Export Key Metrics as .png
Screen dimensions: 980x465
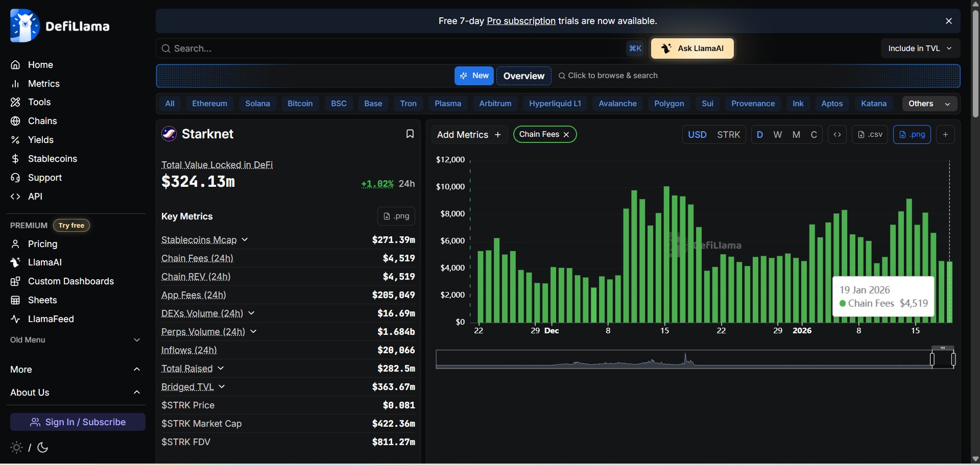pos(396,216)
